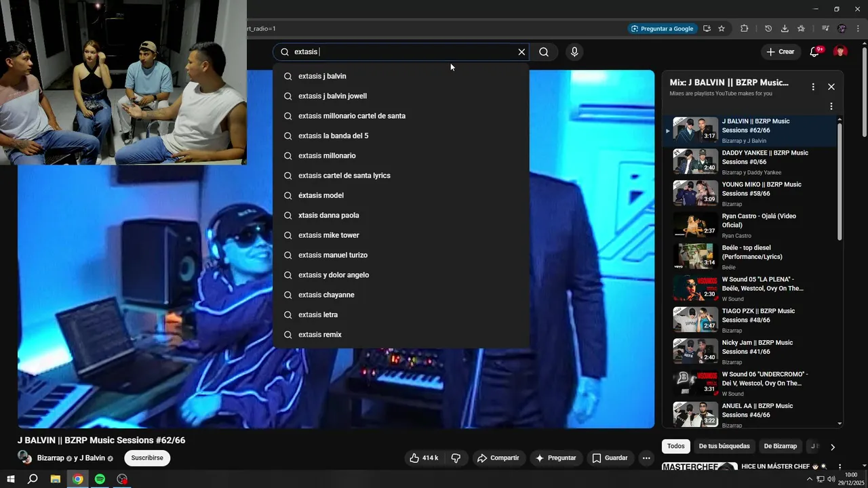Click the Compartir share button
This screenshot has width=868, height=488.
(x=498, y=458)
